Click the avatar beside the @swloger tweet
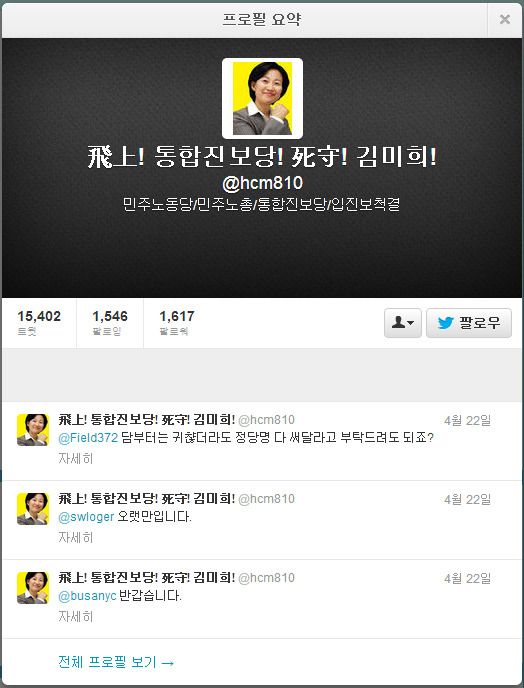Image resolution: width=524 pixels, height=688 pixels. tap(33, 509)
